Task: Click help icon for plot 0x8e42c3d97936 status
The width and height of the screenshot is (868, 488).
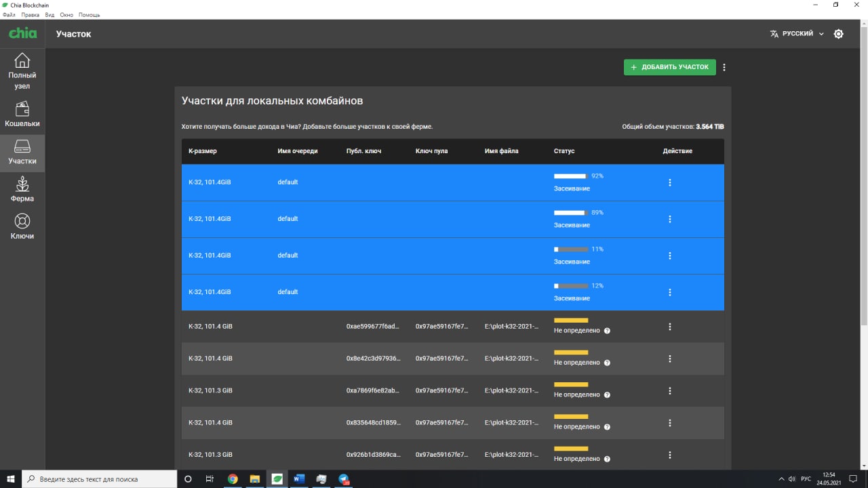Action: pos(607,363)
